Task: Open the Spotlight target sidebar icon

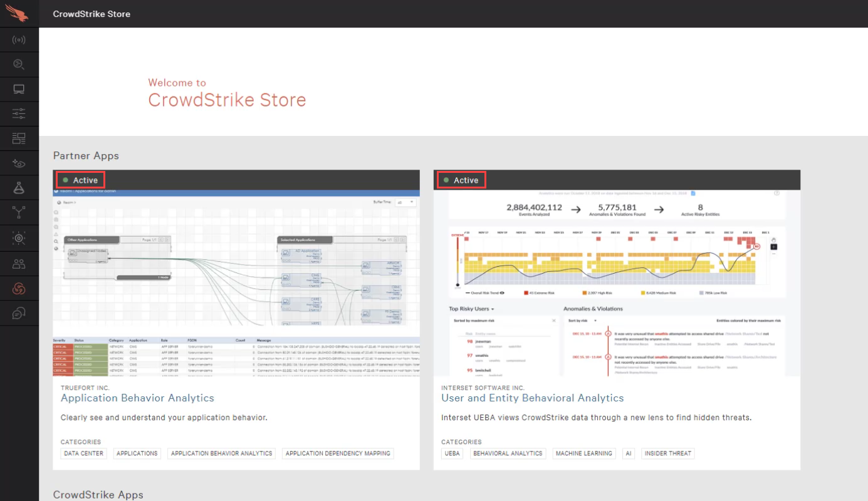Action: coord(19,238)
